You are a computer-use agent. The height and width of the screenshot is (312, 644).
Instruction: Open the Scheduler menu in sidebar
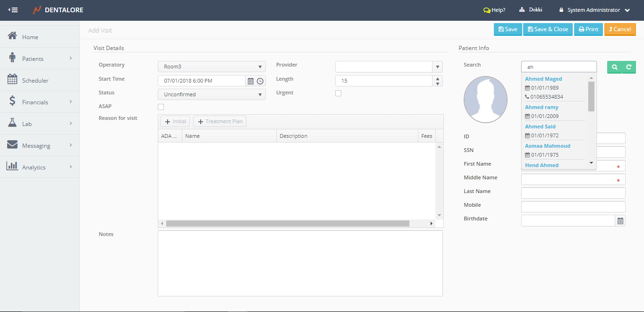35,81
